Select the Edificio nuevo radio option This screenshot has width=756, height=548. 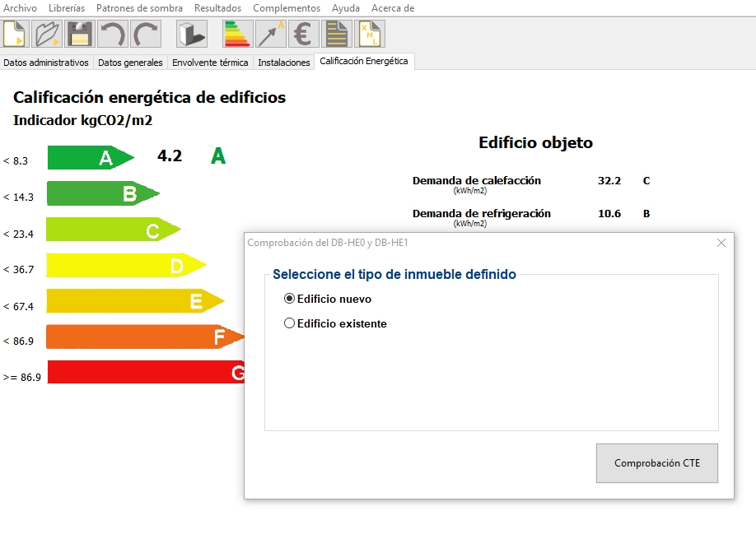(x=290, y=299)
